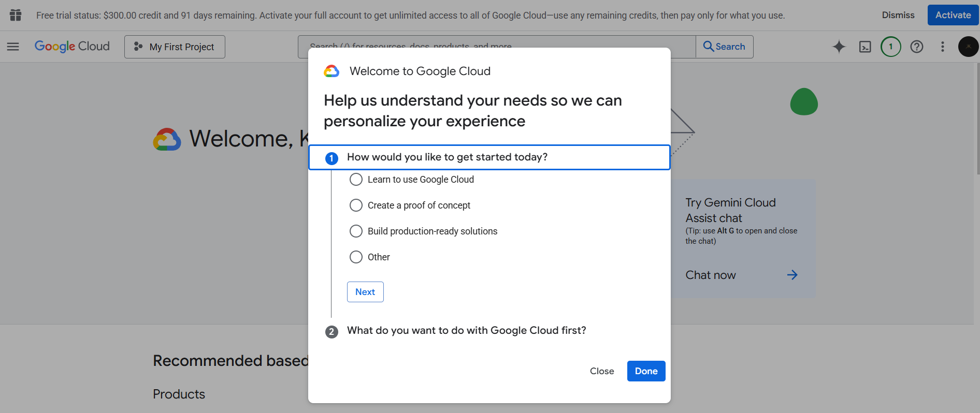Click Next in step one

pos(365,292)
